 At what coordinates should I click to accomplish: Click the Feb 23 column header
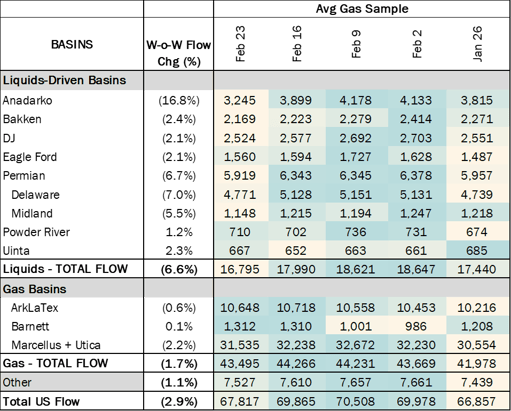(x=240, y=44)
